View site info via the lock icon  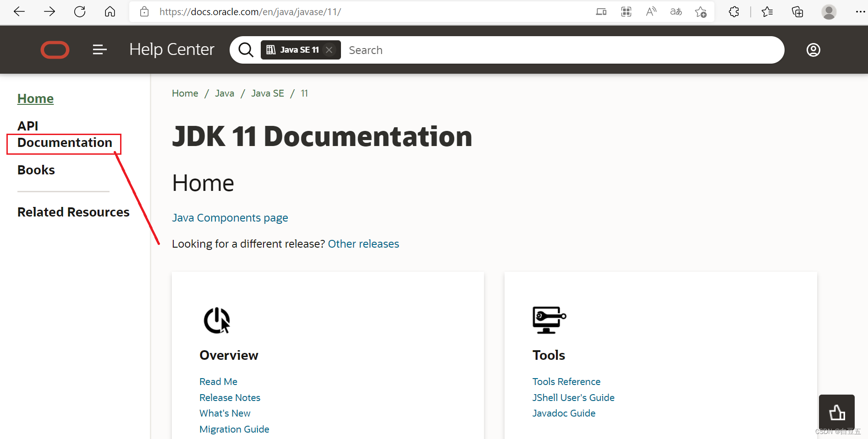click(144, 11)
